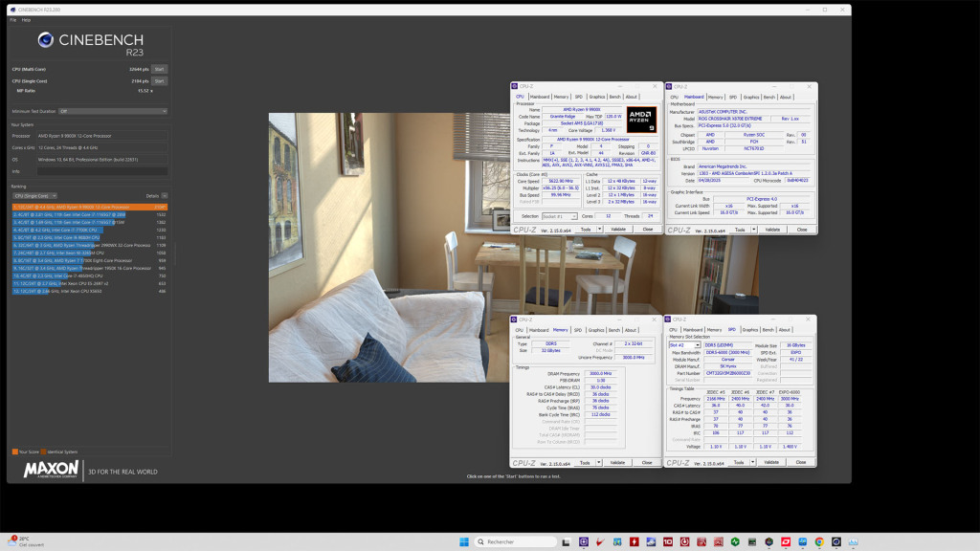Select the Threadripper 2990WX 32-Core ranking row
980x551 pixels.
(x=89, y=245)
